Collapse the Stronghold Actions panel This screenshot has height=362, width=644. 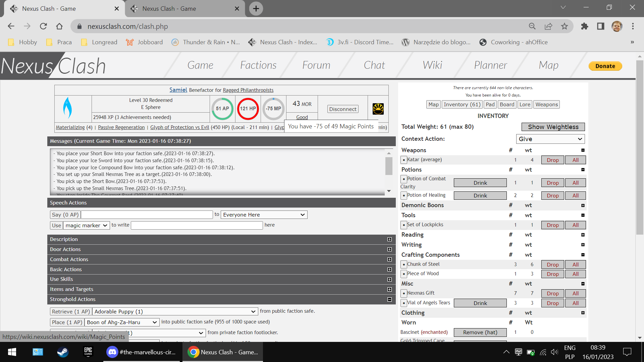coord(389,299)
